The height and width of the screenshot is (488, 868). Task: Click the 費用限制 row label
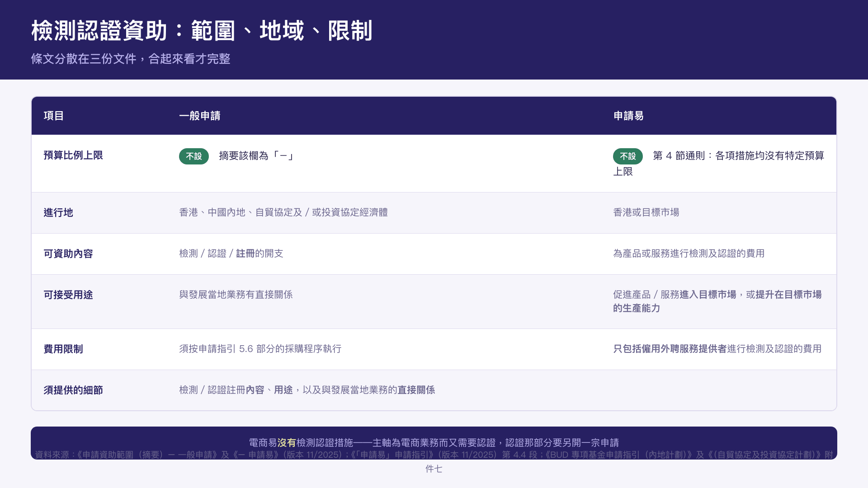click(x=63, y=349)
